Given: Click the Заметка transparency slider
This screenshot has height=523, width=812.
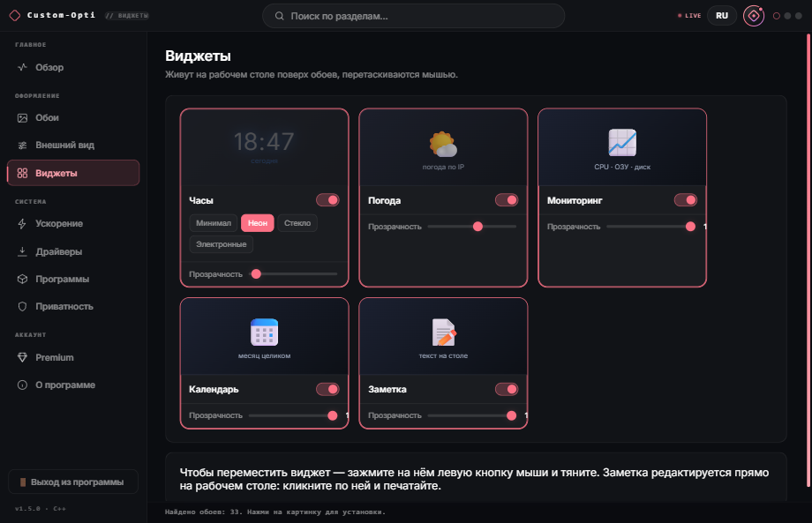Looking at the screenshot, I should [x=472, y=415].
